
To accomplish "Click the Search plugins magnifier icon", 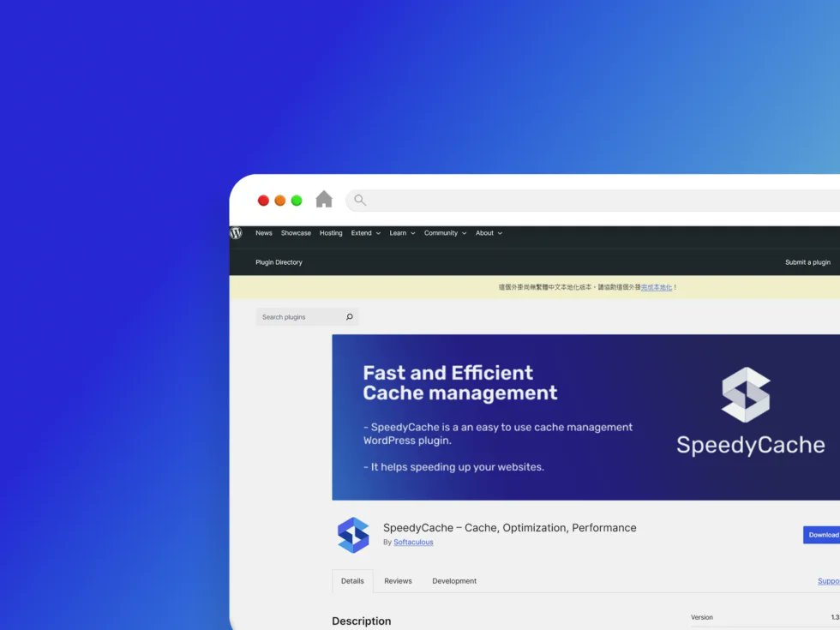I will coord(350,316).
